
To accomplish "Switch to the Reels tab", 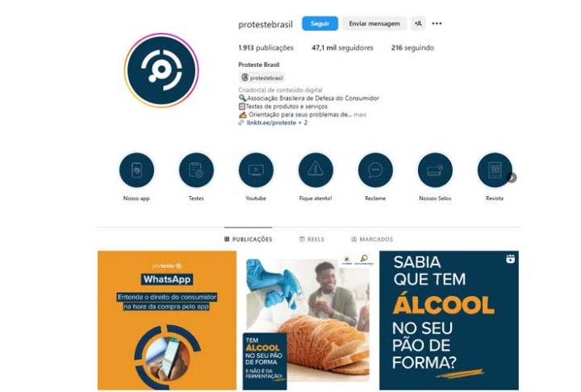I will pos(312,239).
